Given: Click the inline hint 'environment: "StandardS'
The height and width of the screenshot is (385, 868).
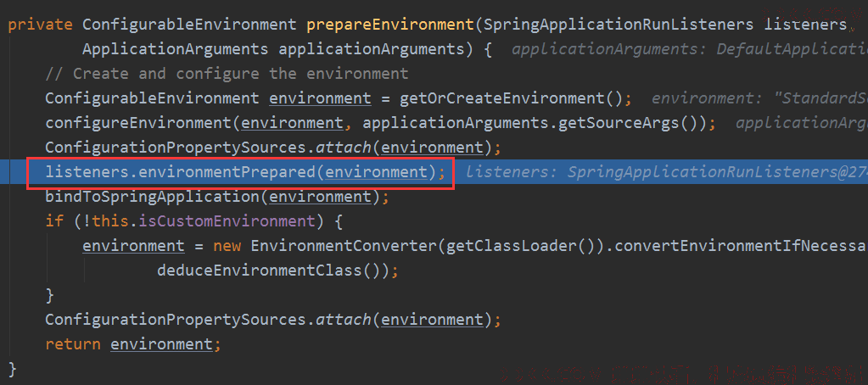Looking at the screenshot, I should point(759,98).
